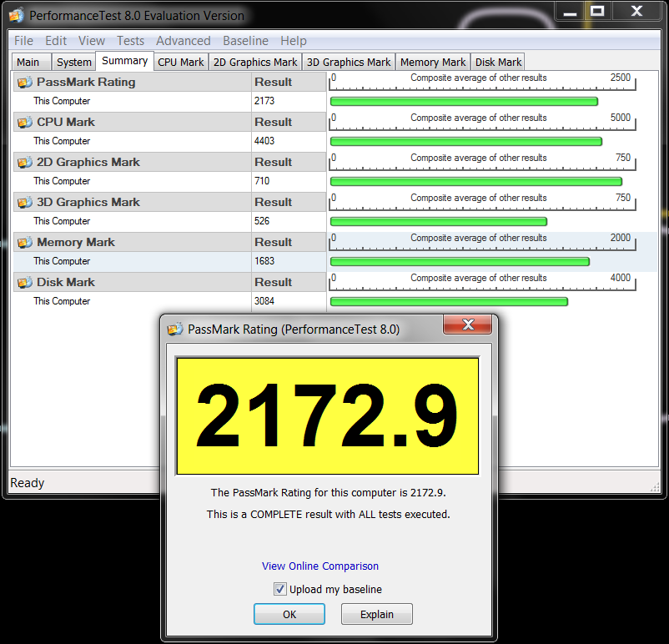The image size is (669, 644).
Task: Click the COMPLETE result message in the dialog
Action: click(329, 514)
